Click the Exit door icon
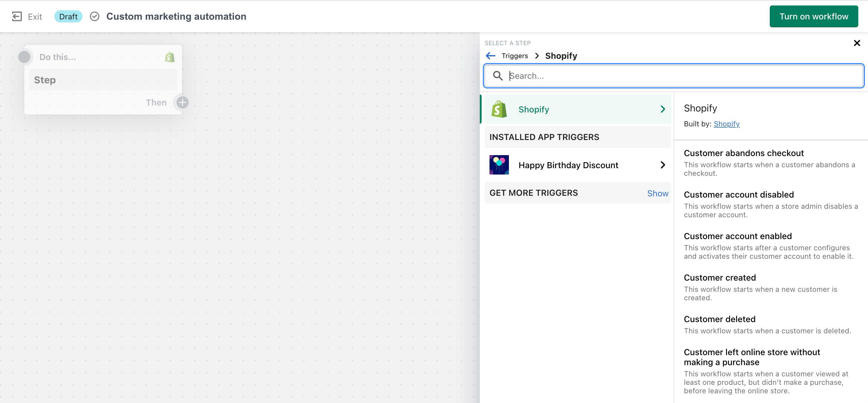The image size is (868, 403). coord(17,16)
